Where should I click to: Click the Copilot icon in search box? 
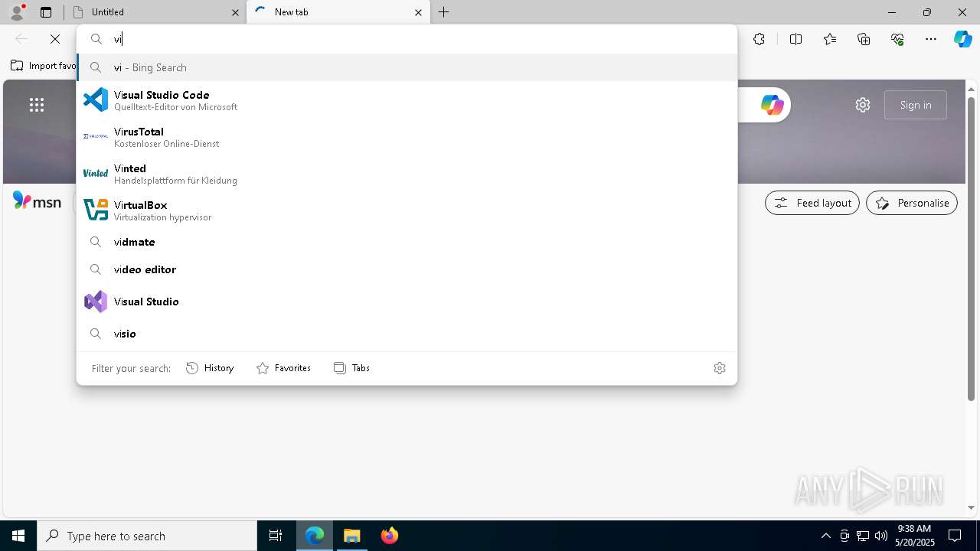[772, 105]
